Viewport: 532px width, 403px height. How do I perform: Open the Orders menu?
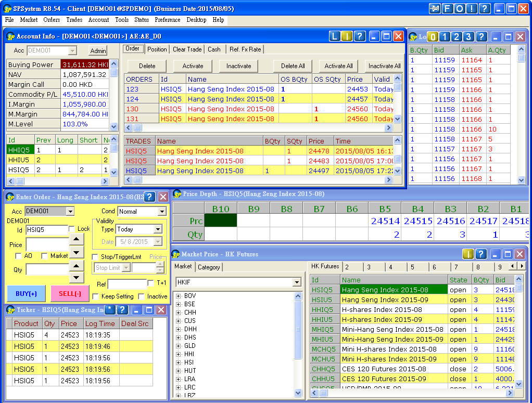coord(52,20)
